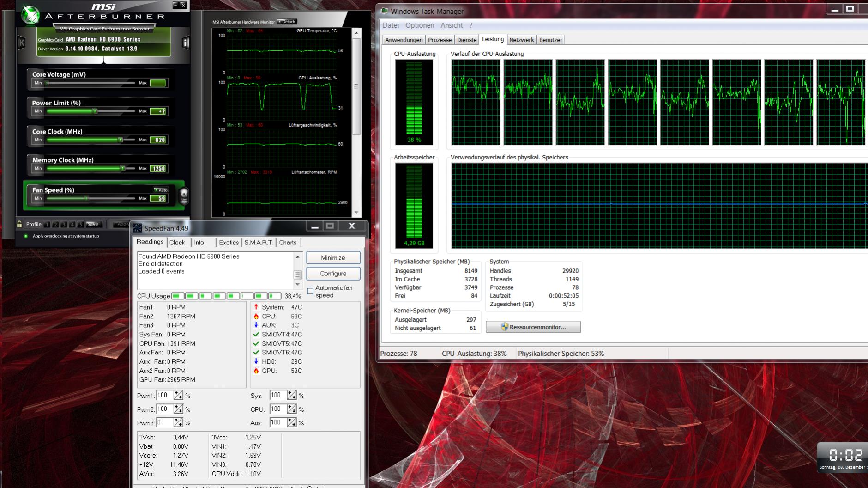868x488 pixels.
Task: Click the Pwm1 spin arrows
Action: pos(178,396)
